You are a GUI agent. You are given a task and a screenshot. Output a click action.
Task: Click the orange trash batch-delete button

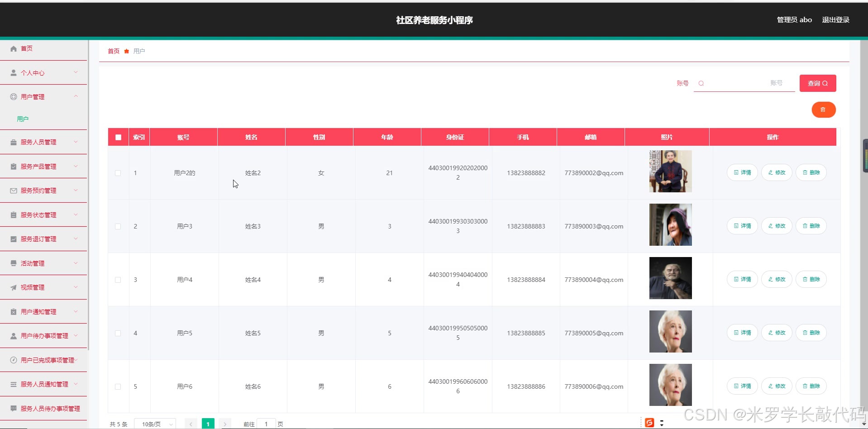(x=823, y=110)
